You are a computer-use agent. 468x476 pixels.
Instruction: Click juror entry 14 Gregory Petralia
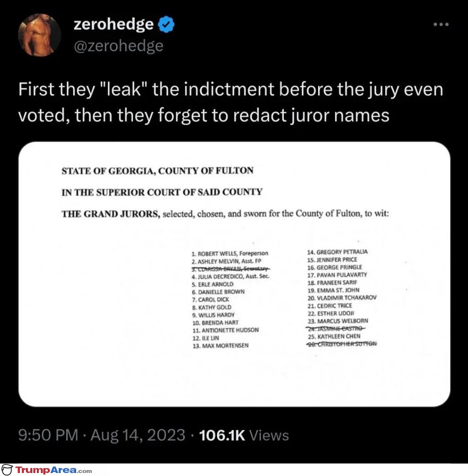pyautogui.click(x=338, y=252)
